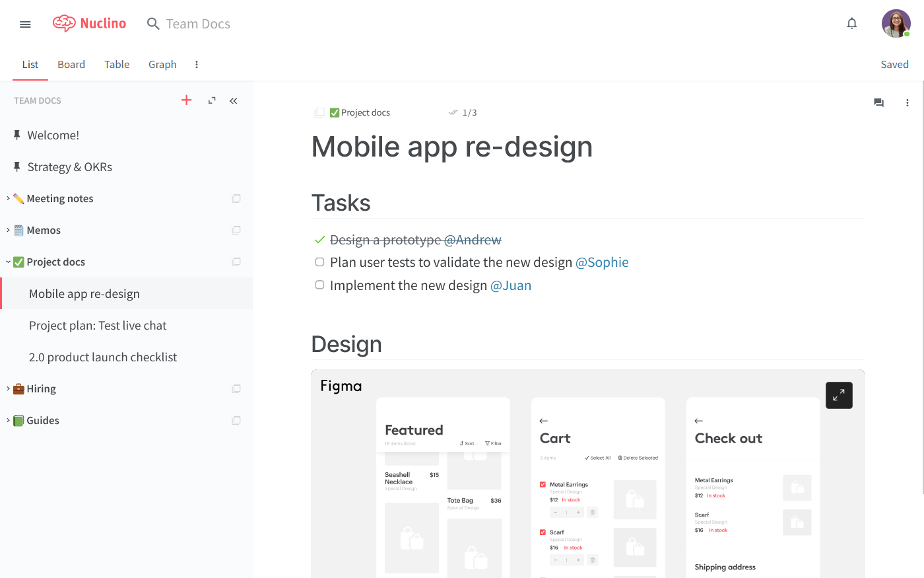Check the Implement the new design task
The height and width of the screenshot is (578, 924).
(319, 285)
